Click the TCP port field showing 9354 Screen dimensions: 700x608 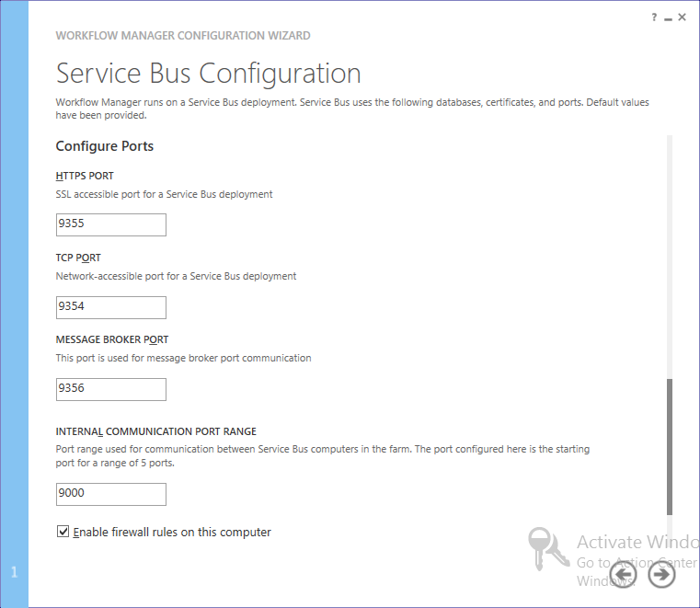110,306
